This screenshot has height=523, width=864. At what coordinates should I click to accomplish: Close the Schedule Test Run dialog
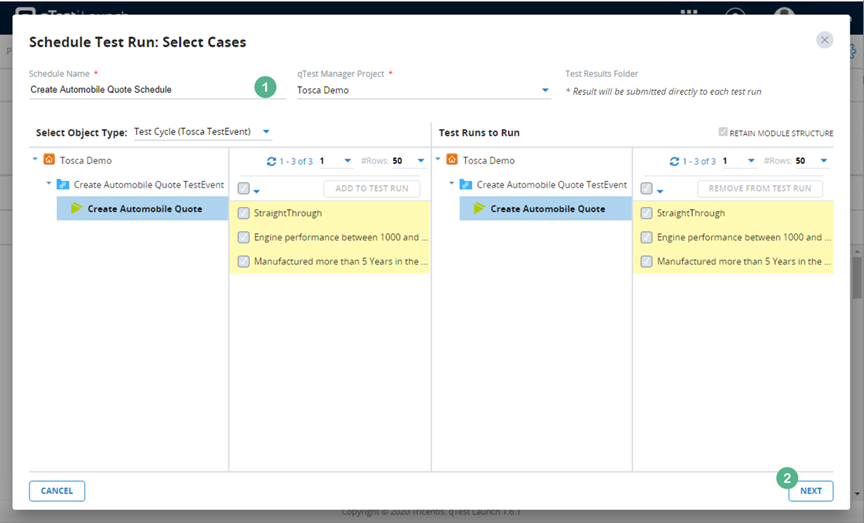pyautogui.click(x=824, y=40)
